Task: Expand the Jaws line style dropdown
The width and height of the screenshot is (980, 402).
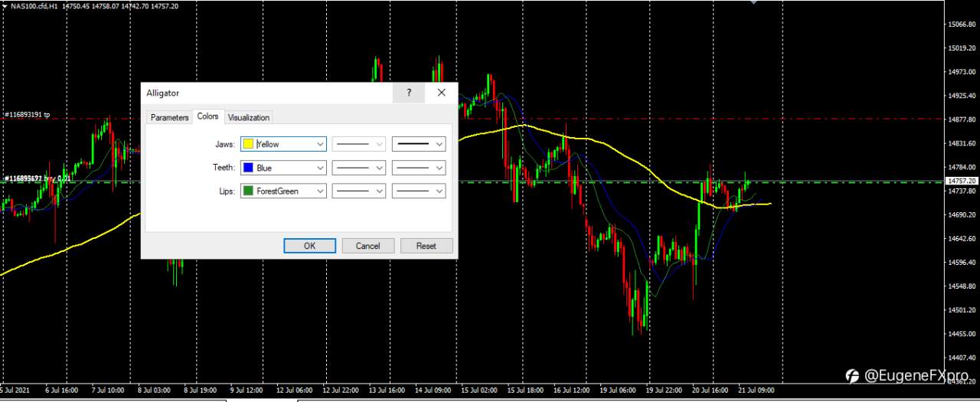Action: point(358,144)
